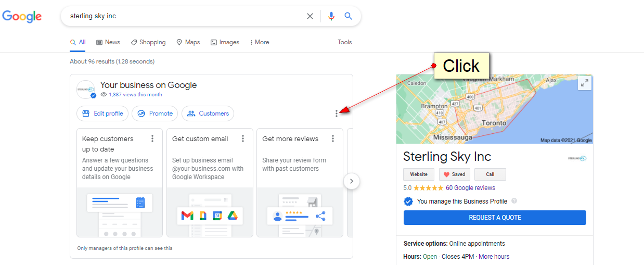Start voice search with microphone icon
Screen dimensions: 644x265
pos(331,16)
